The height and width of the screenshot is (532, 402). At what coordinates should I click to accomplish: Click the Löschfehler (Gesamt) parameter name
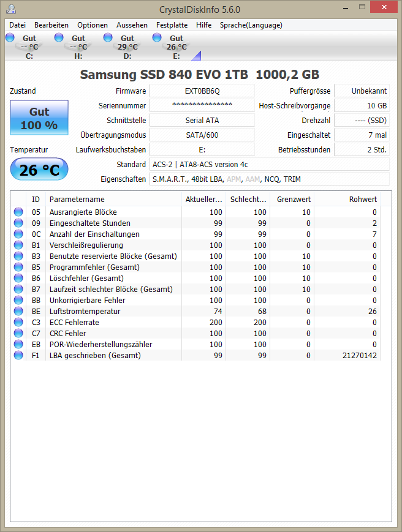[x=86, y=278]
